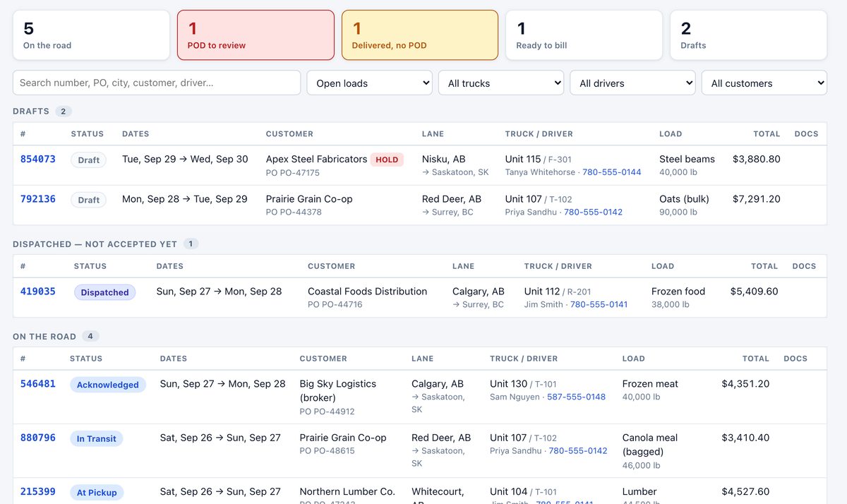Select customer 'Coastal Foods Distribution'
The image size is (847, 504).
[x=367, y=291]
